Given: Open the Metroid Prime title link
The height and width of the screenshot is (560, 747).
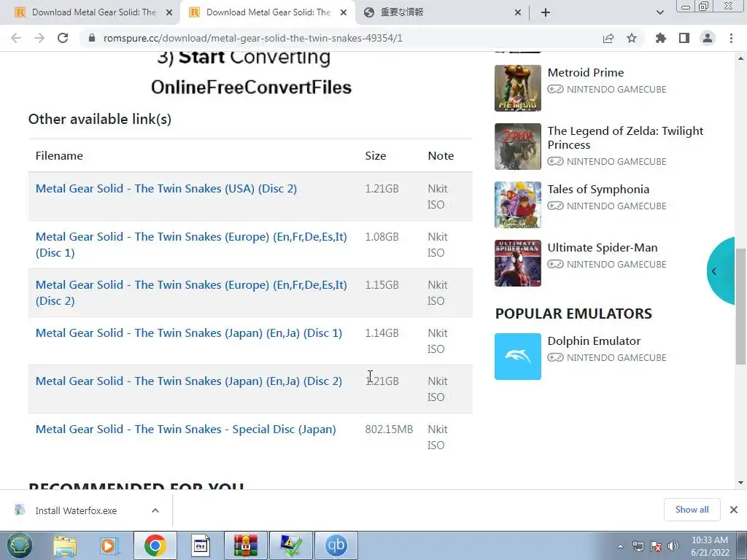Looking at the screenshot, I should click(x=586, y=72).
